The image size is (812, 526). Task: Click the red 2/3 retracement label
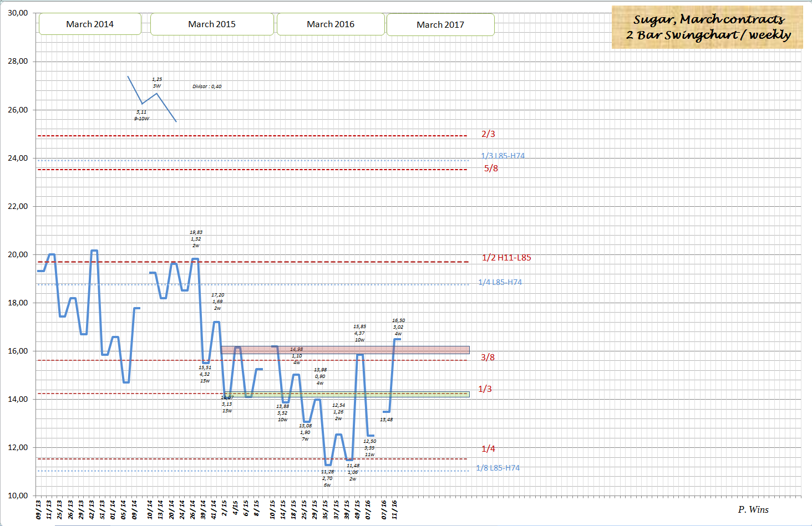[x=488, y=134]
